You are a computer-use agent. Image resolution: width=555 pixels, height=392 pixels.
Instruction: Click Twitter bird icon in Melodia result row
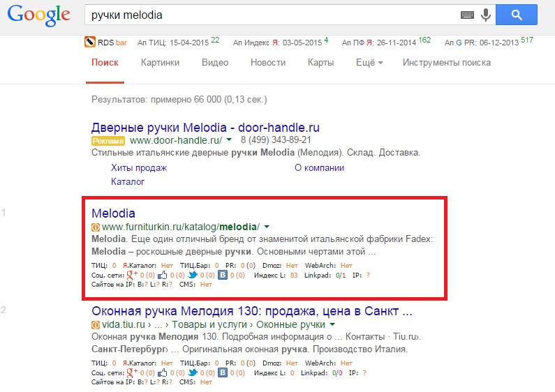193,275
